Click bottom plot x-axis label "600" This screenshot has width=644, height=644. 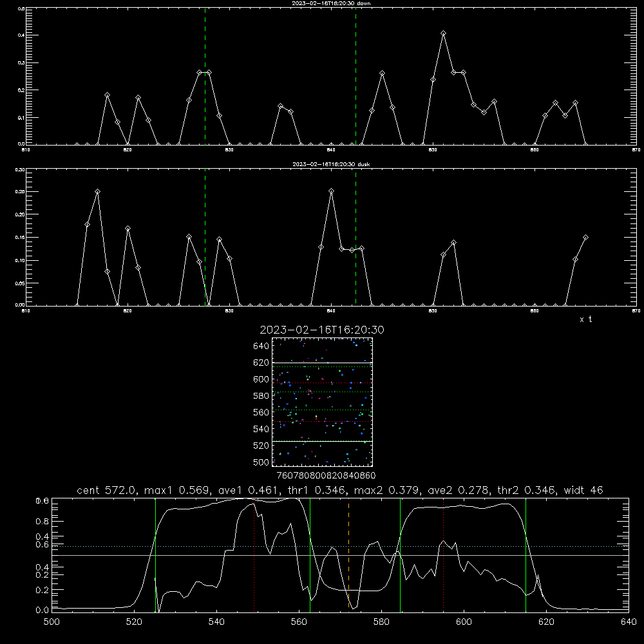point(464,622)
